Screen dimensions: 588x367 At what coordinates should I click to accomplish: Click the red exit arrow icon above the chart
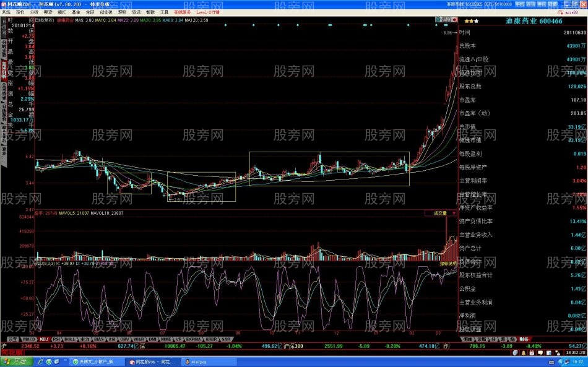pos(454,19)
